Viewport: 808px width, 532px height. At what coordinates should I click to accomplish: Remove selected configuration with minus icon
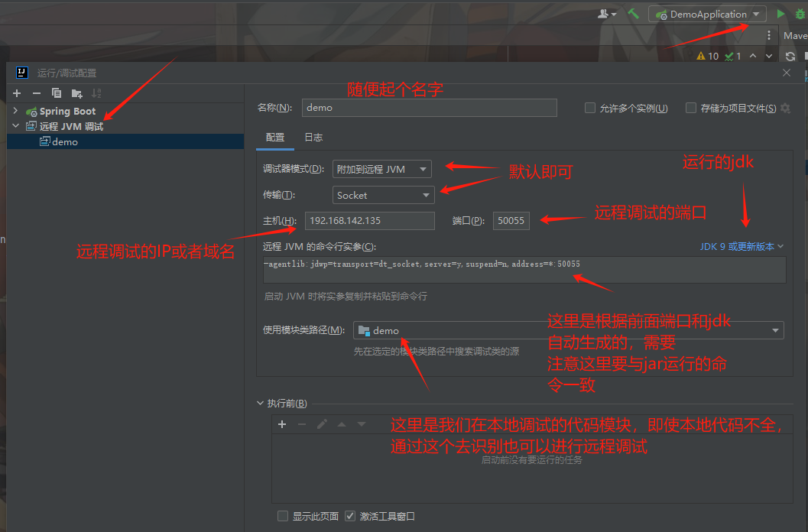click(37, 93)
